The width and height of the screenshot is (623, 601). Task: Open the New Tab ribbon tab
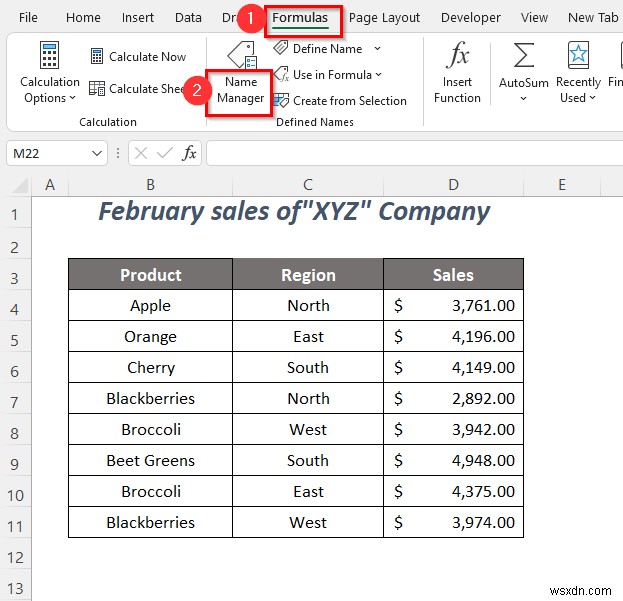(593, 17)
